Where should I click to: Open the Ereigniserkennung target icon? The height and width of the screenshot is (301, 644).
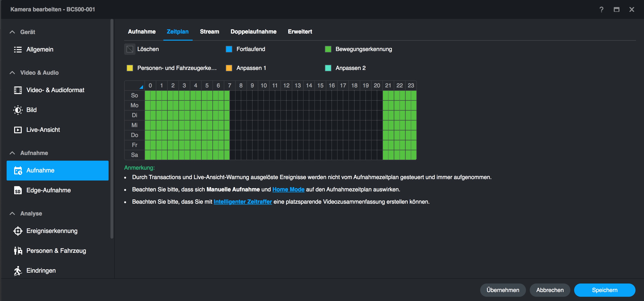[18, 231]
